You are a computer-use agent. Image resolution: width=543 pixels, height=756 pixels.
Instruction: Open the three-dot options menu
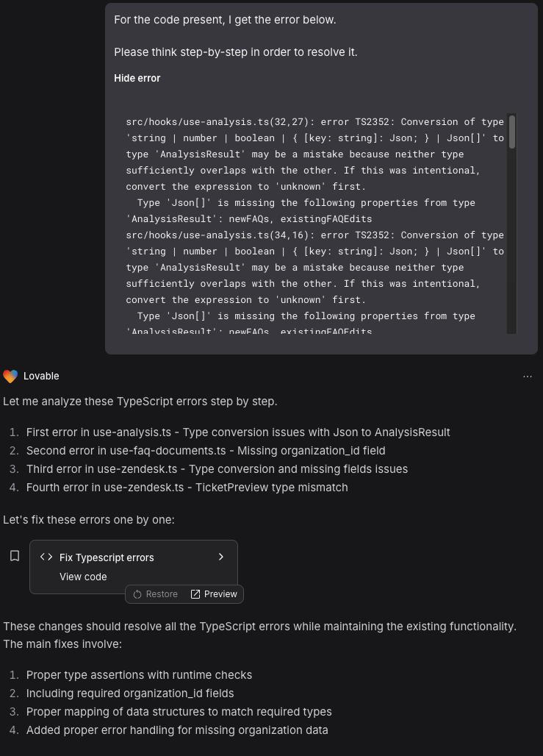coord(528,376)
